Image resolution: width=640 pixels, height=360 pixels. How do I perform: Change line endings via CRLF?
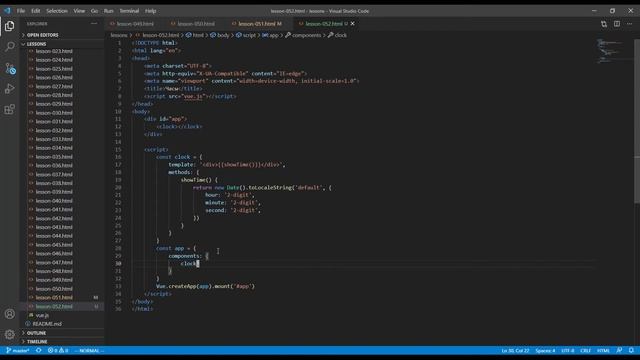(x=585, y=351)
